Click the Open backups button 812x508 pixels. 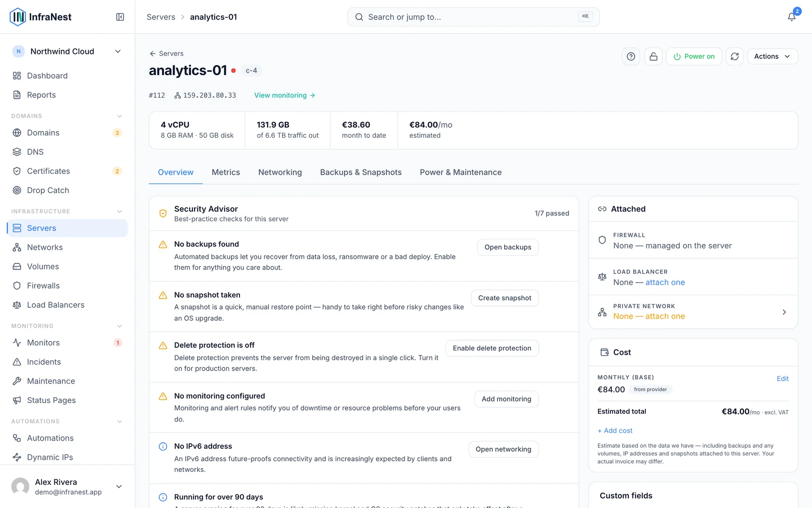(508, 247)
